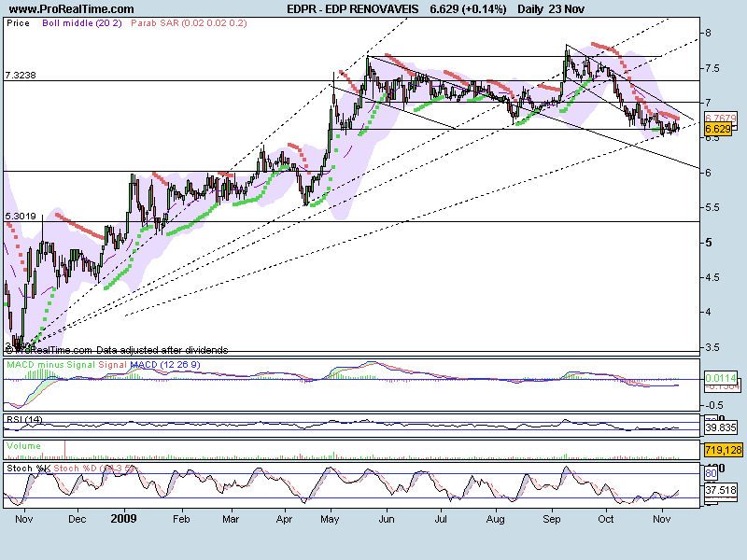This screenshot has height=560, width=747.
Task: Click the red Signal label in MACD panel
Action: (x=112, y=365)
